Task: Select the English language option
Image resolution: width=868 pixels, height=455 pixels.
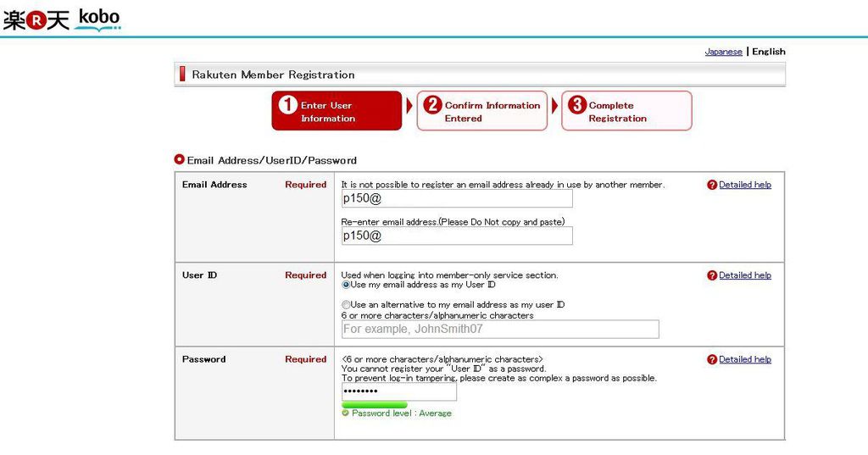Action: (768, 52)
